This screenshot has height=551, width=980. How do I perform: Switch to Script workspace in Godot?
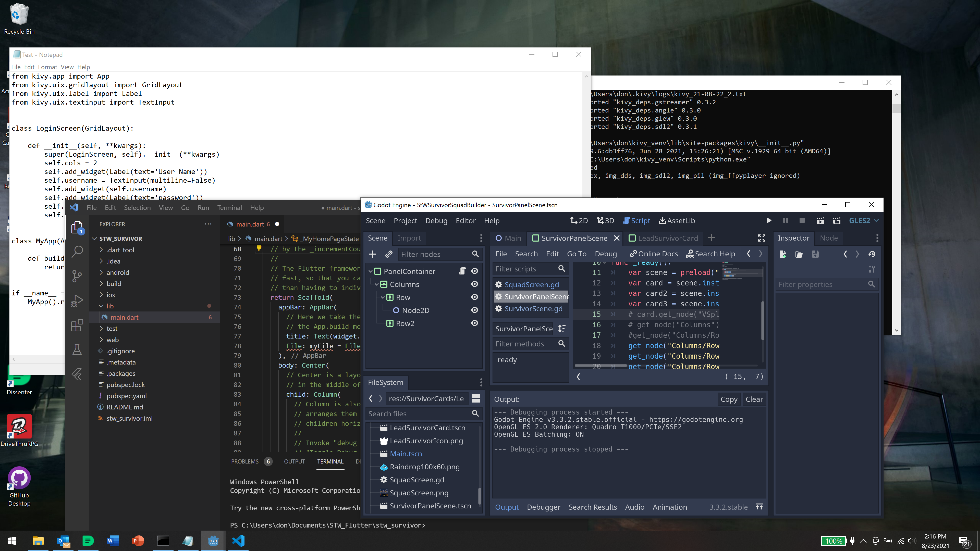[636, 221]
